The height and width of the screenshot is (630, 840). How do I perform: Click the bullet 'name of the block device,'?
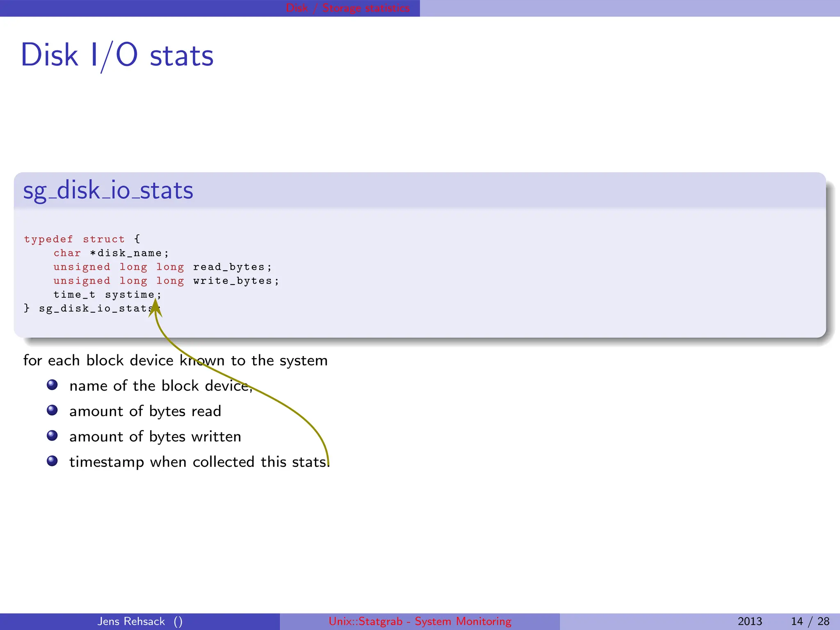pos(161,386)
